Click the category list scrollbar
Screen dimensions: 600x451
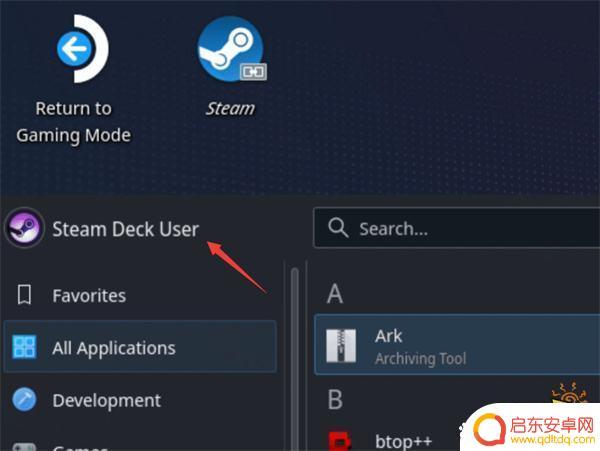pos(295,358)
